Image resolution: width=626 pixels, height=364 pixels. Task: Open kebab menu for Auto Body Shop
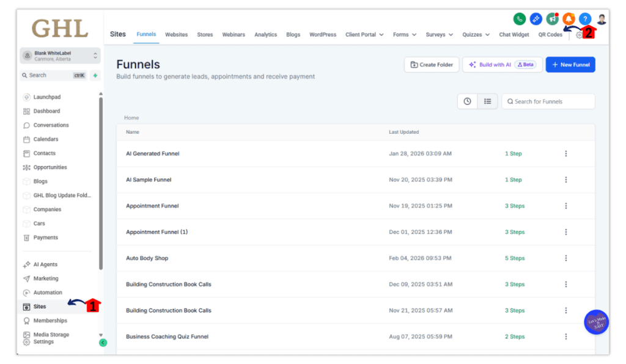(565, 258)
